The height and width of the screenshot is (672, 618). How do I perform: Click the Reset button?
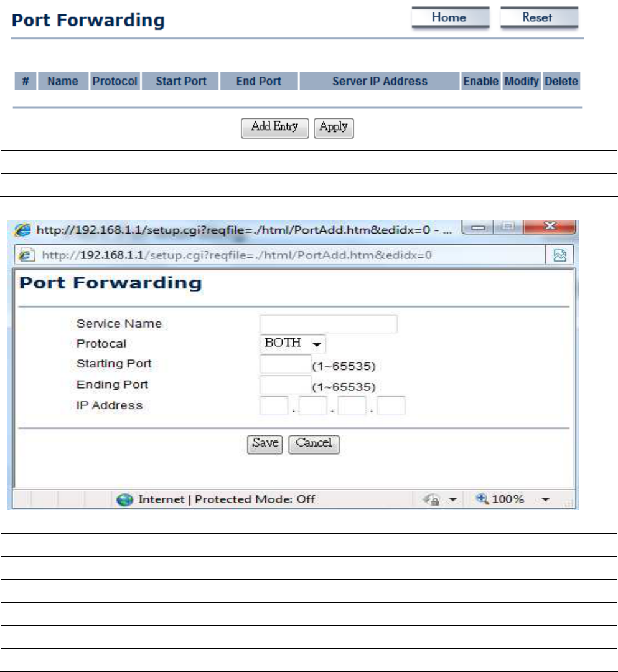tap(539, 17)
